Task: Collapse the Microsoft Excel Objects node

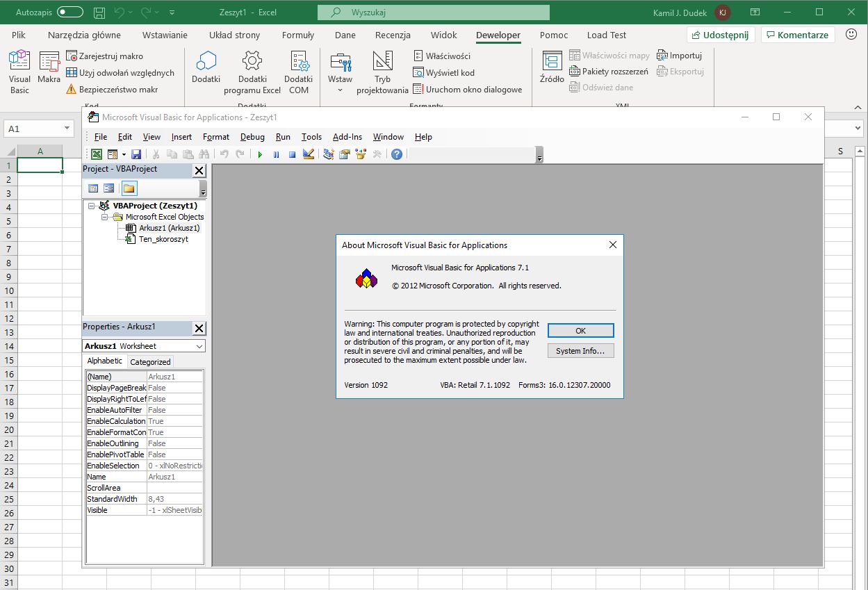Action: click(x=103, y=217)
